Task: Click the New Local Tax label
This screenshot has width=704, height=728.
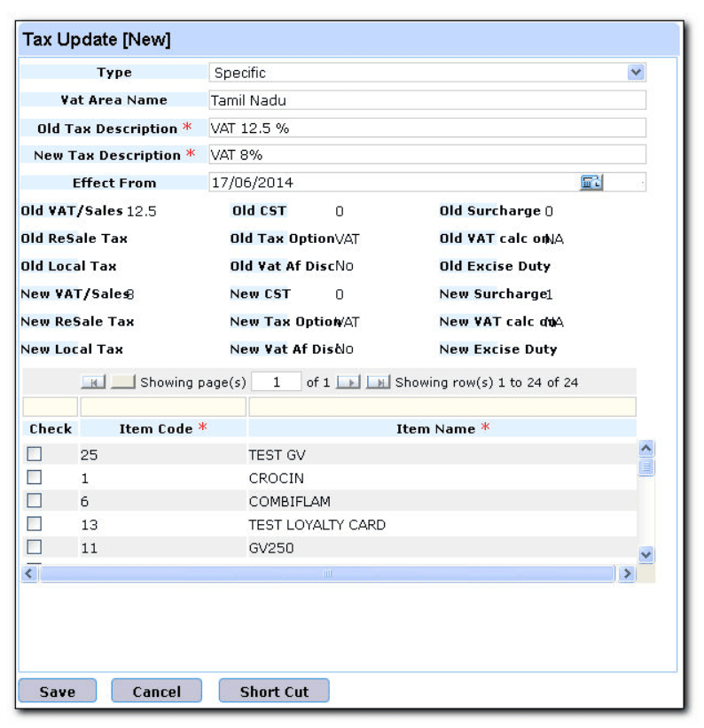Action: tap(72, 349)
